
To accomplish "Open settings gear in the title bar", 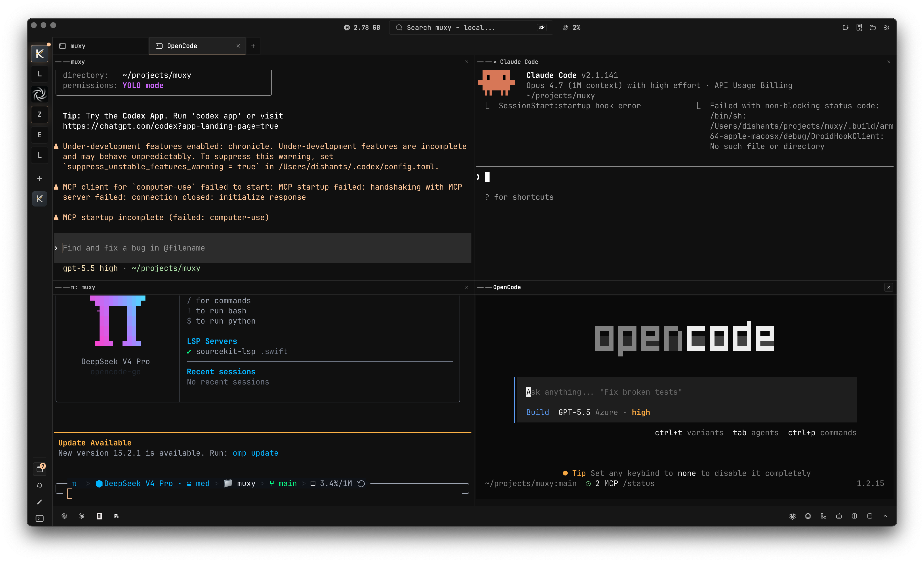I will pyautogui.click(x=887, y=27).
